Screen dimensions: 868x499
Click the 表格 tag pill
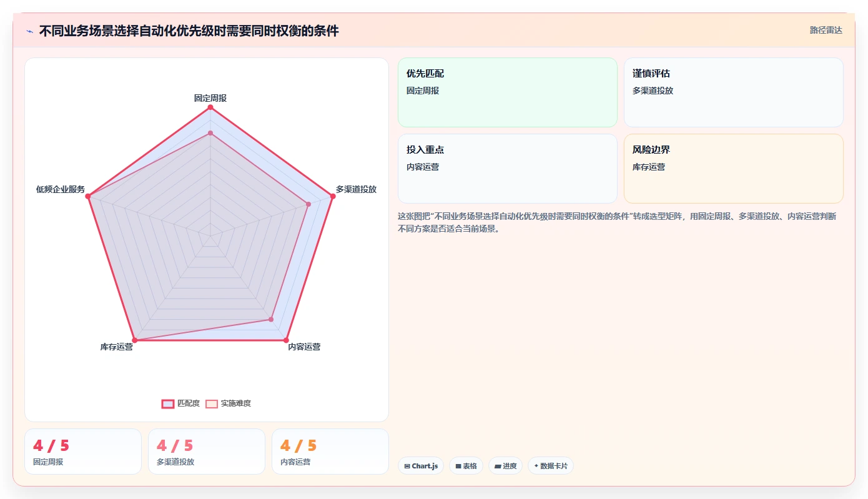pyautogui.click(x=466, y=466)
